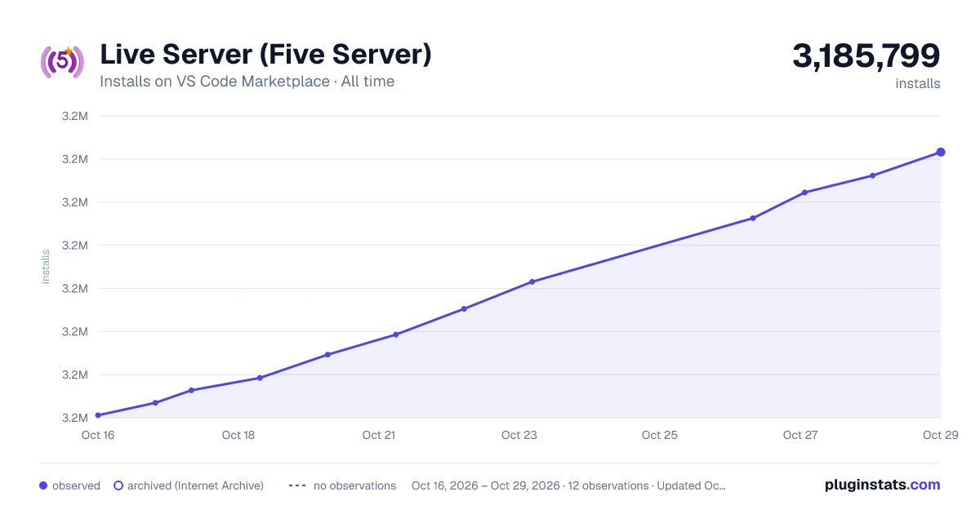Click the 'observed' legend dot icon
The image size is (980, 514).
coord(43,485)
